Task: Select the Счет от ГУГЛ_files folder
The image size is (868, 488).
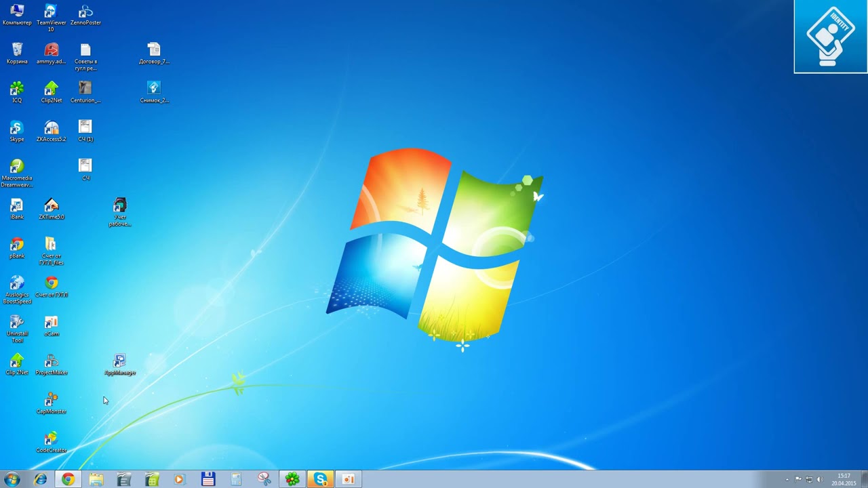Action: [x=51, y=251]
